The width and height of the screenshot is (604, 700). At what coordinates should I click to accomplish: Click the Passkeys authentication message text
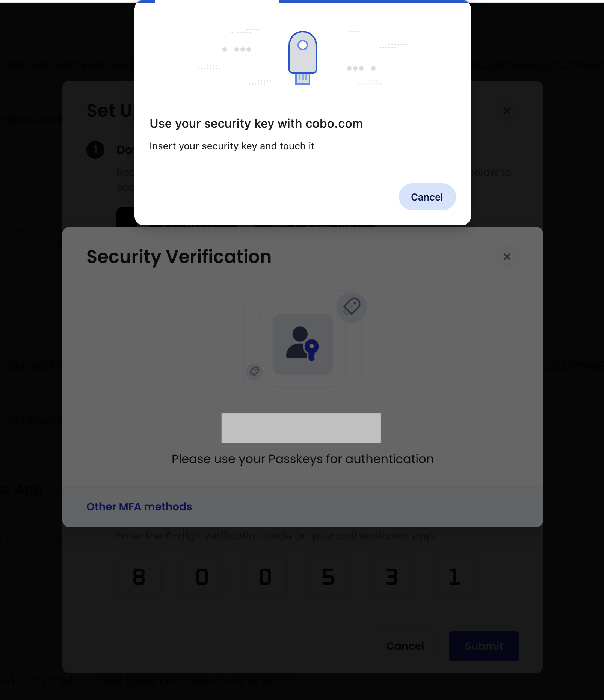[302, 459]
